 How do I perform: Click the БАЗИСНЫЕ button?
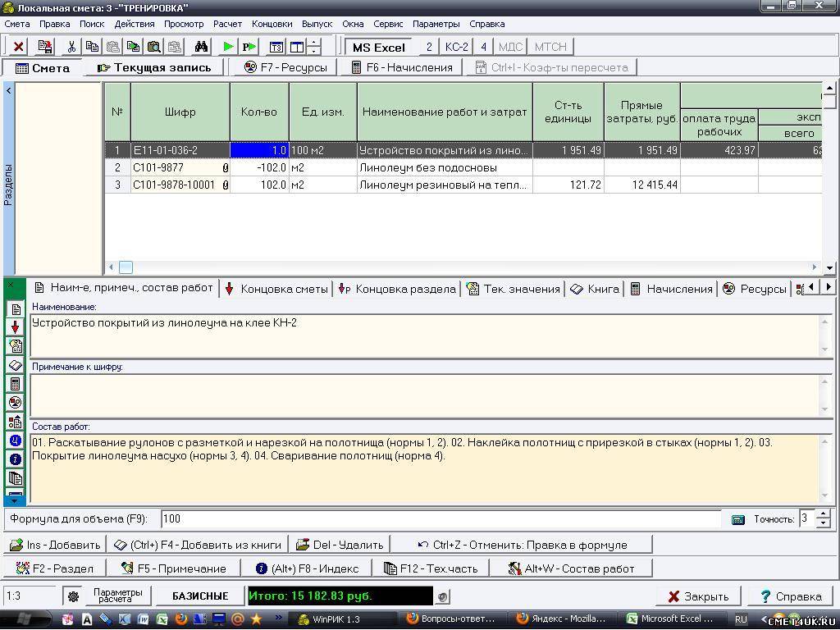coord(200,596)
